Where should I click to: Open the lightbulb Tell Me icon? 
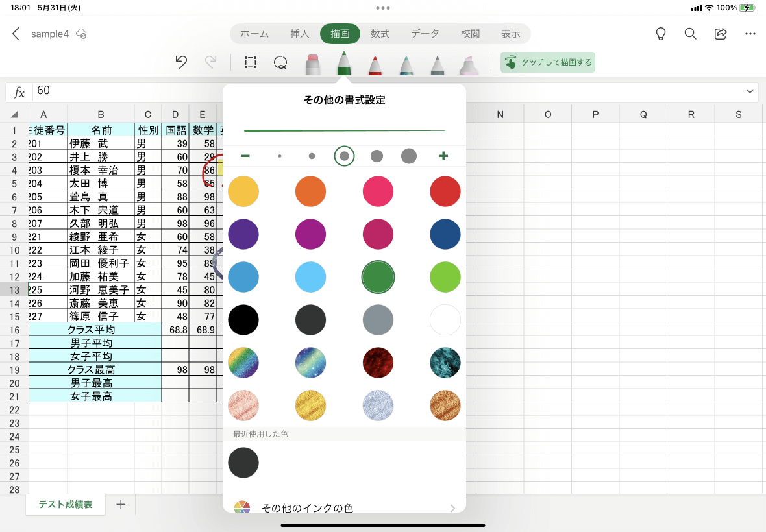point(660,34)
